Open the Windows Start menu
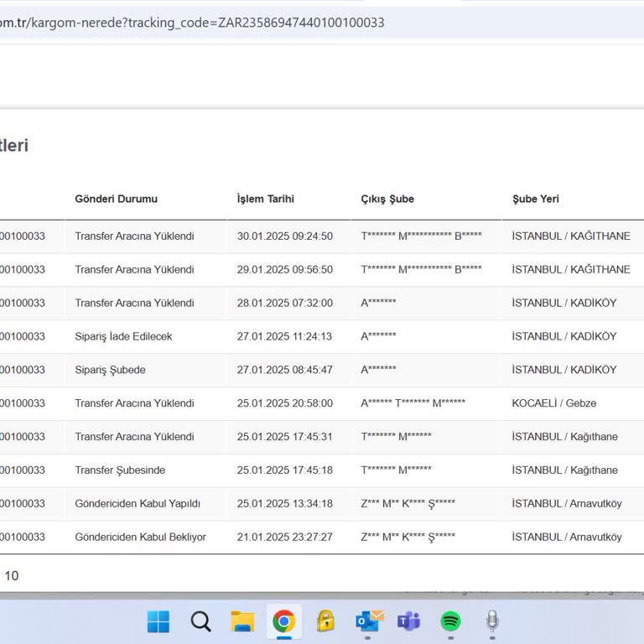The width and height of the screenshot is (644, 644). click(158, 621)
